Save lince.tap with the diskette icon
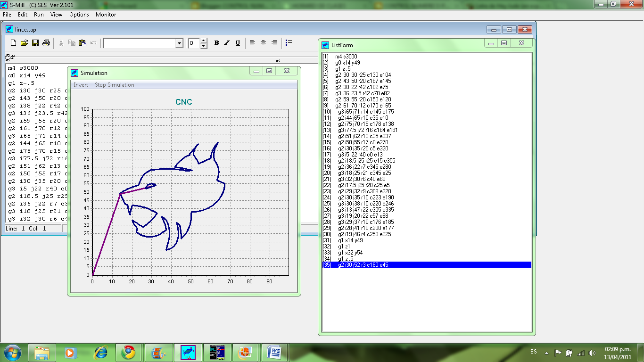 (x=35, y=43)
